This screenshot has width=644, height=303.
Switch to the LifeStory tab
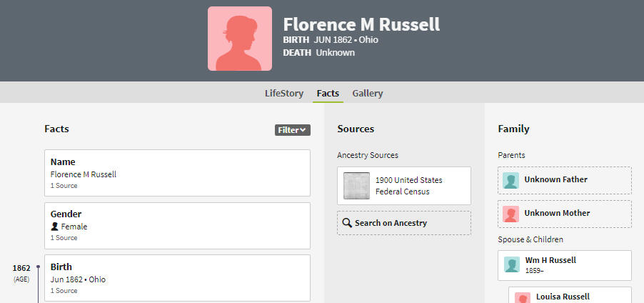pos(284,94)
